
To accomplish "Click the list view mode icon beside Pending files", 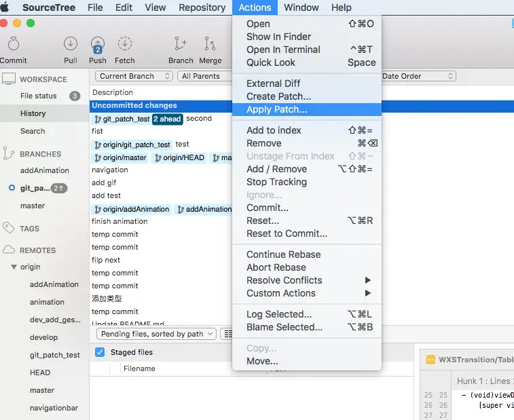I will pos(227,334).
